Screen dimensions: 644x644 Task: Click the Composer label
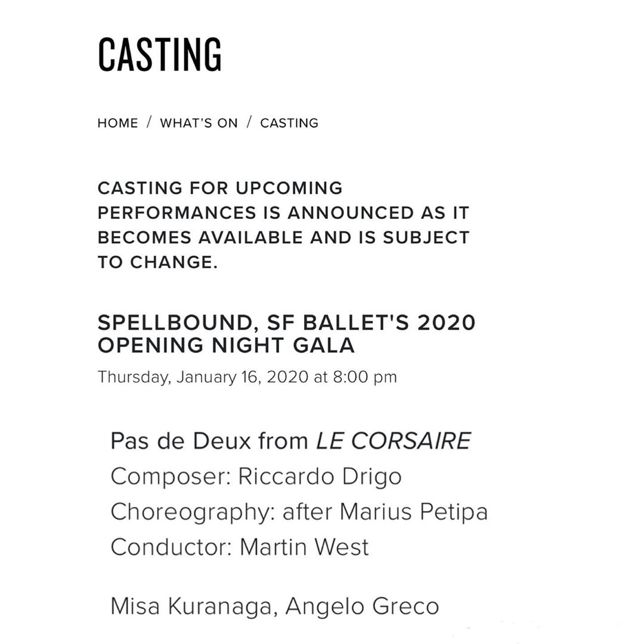pyautogui.click(x=169, y=476)
